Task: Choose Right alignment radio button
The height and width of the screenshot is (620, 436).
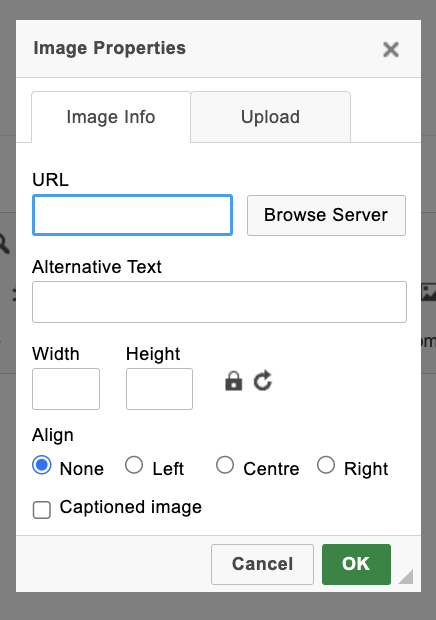Action: (326, 465)
